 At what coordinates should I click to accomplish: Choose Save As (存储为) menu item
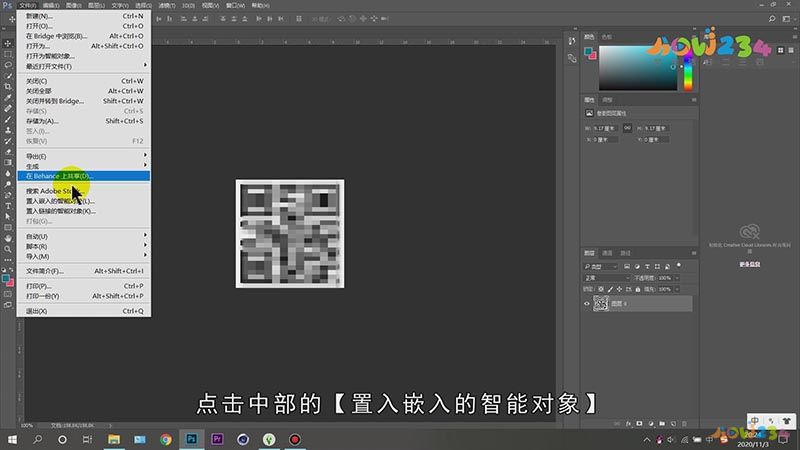click(84, 121)
